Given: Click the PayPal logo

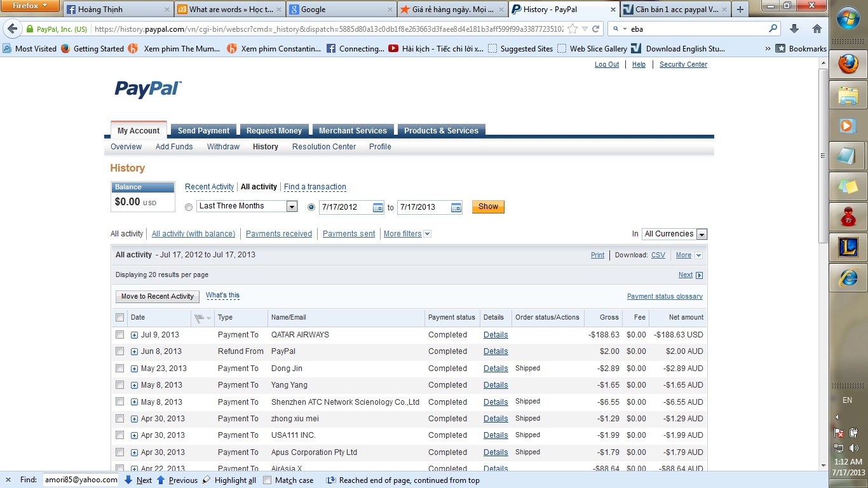Looking at the screenshot, I should click(147, 89).
